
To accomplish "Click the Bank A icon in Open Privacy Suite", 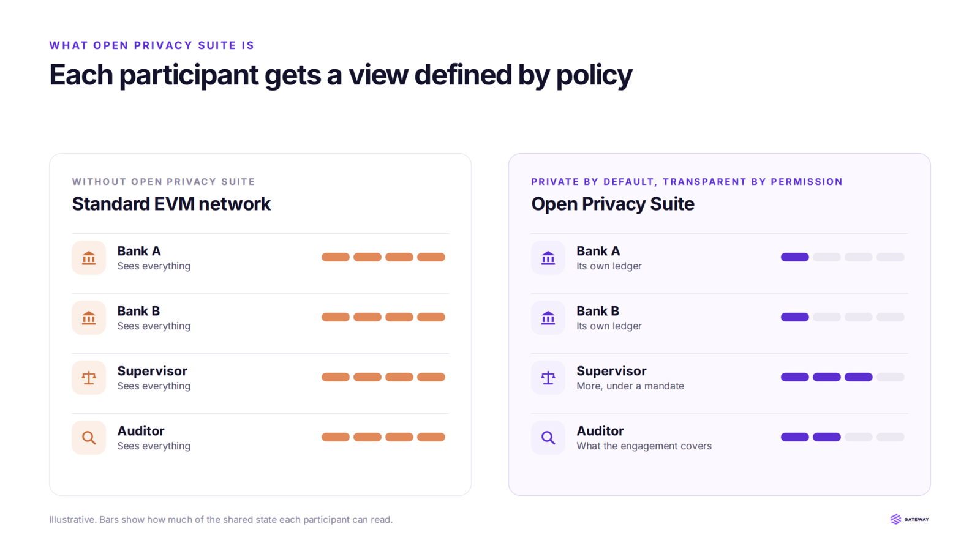I will (548, 258).
